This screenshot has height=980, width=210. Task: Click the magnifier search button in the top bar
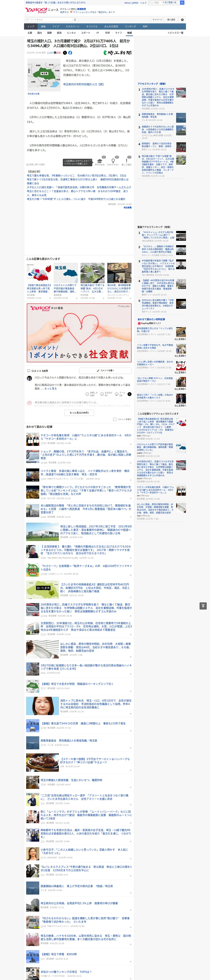click(182, 3)
